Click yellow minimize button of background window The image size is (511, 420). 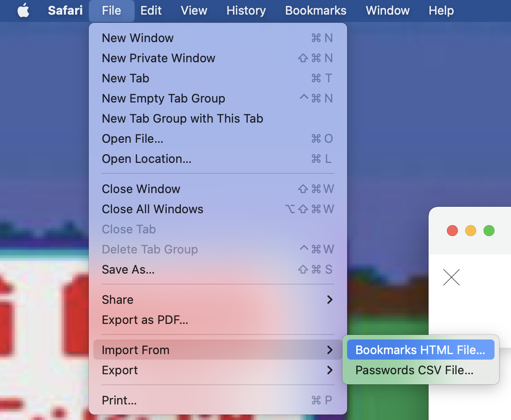[x=471, y=231]
